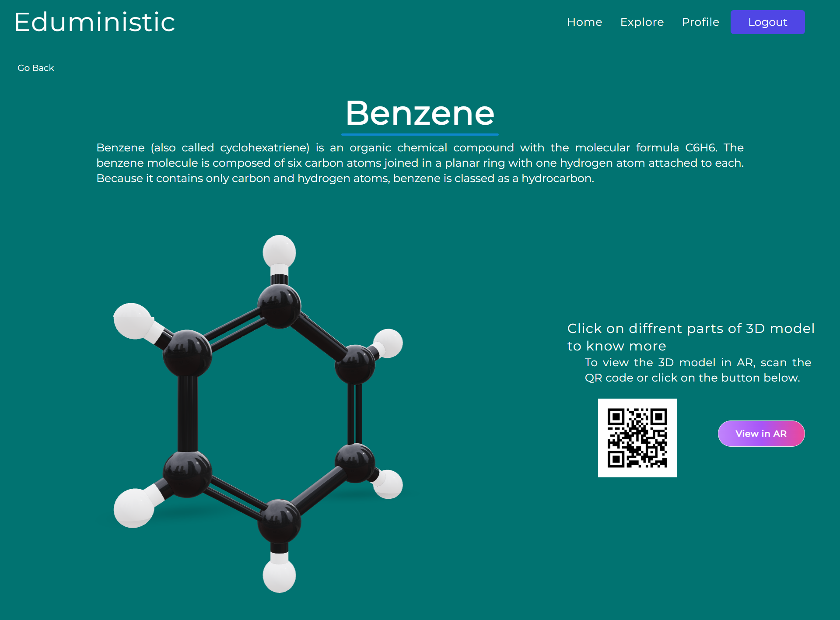This screenshot has height=620, width=840.
Task: Click the QR code image
Action: pos(637,438)
